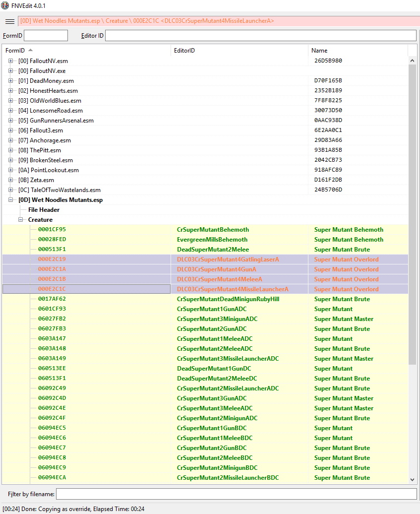The image size is (420, 514).
Task: Click the record path breadcrumb bar
Action: 219,21
